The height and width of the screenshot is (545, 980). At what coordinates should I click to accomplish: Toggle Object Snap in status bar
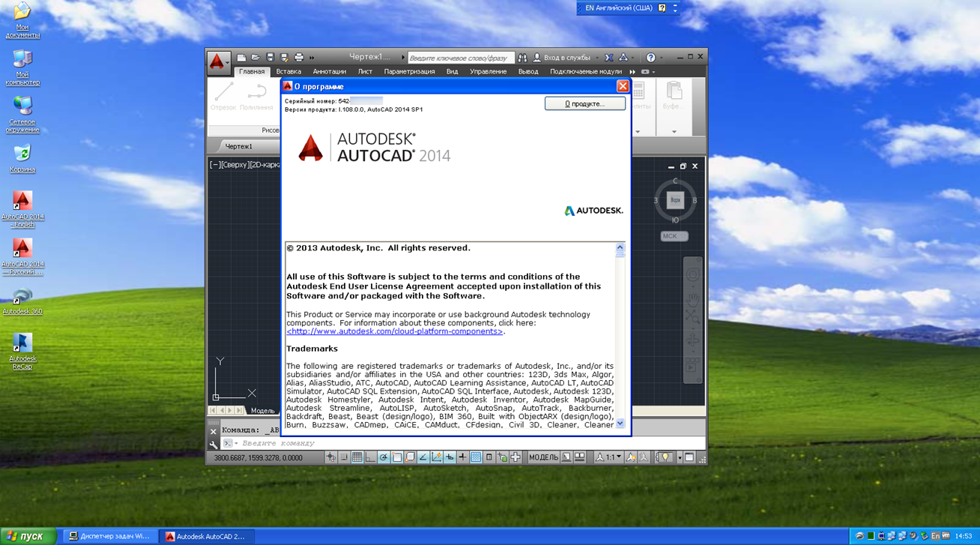(397, 457)
